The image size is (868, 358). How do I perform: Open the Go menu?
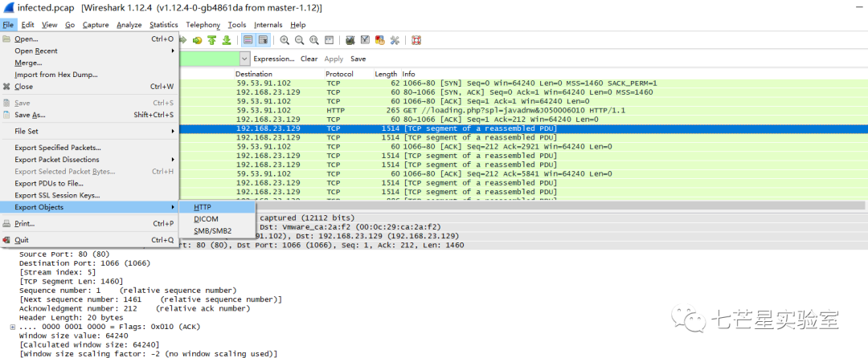click(x=70, y=25)
